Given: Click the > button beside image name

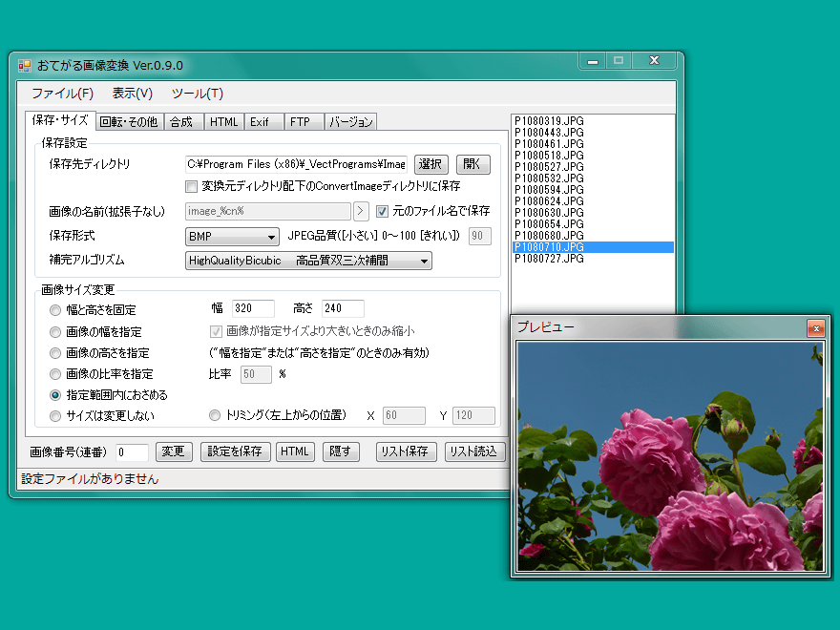Looking at the screenshot, I should click(361, 211).
